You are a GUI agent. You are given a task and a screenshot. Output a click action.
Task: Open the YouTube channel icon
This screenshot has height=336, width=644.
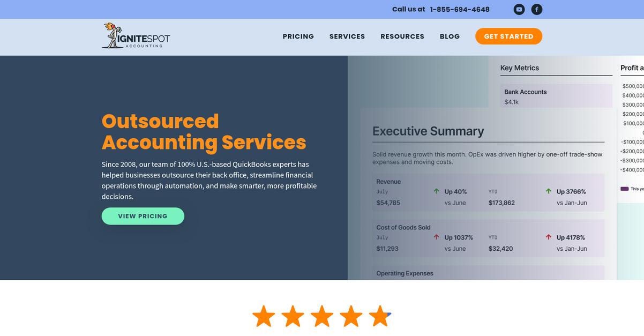coord(519,9)
